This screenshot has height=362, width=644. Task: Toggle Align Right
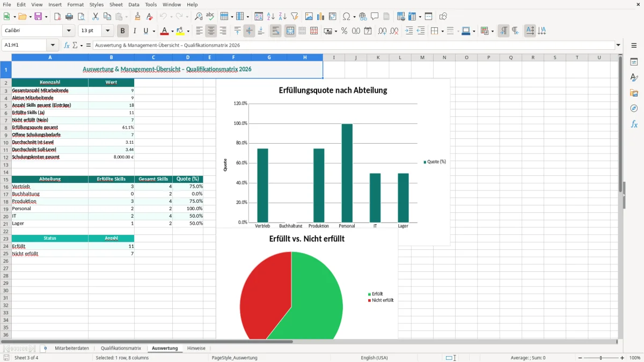click(223, 31)
